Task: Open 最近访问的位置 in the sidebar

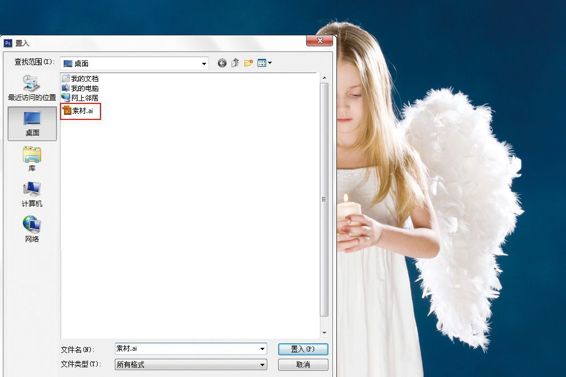Action: pyautogui.click(x=32, y=88)
